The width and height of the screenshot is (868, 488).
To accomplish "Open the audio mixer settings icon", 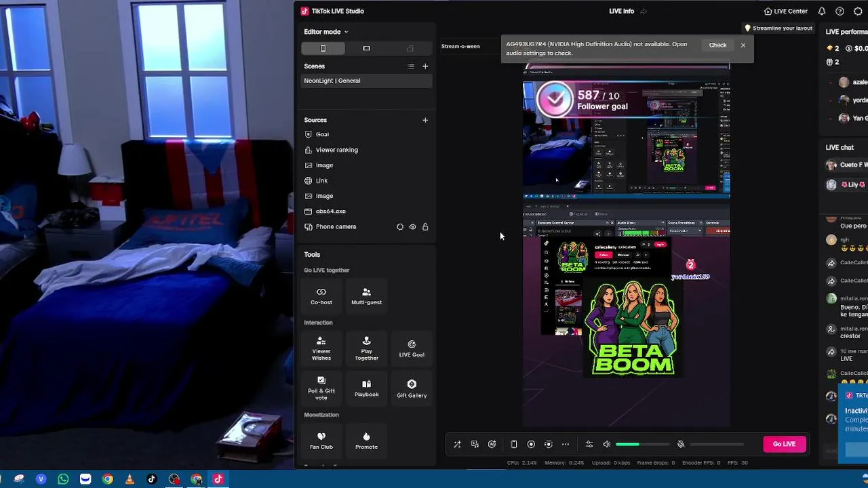I will [x=589, y=445].
